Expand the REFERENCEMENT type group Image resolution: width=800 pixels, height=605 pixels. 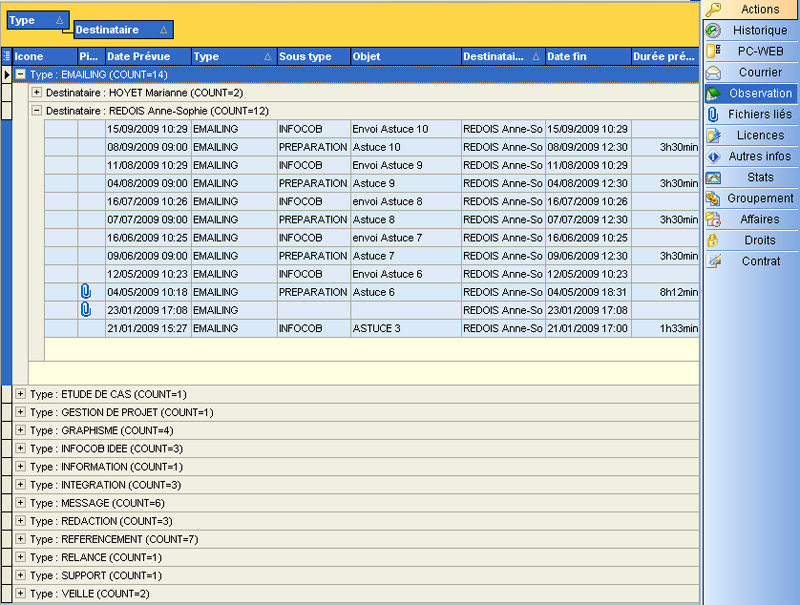point(21,539)
